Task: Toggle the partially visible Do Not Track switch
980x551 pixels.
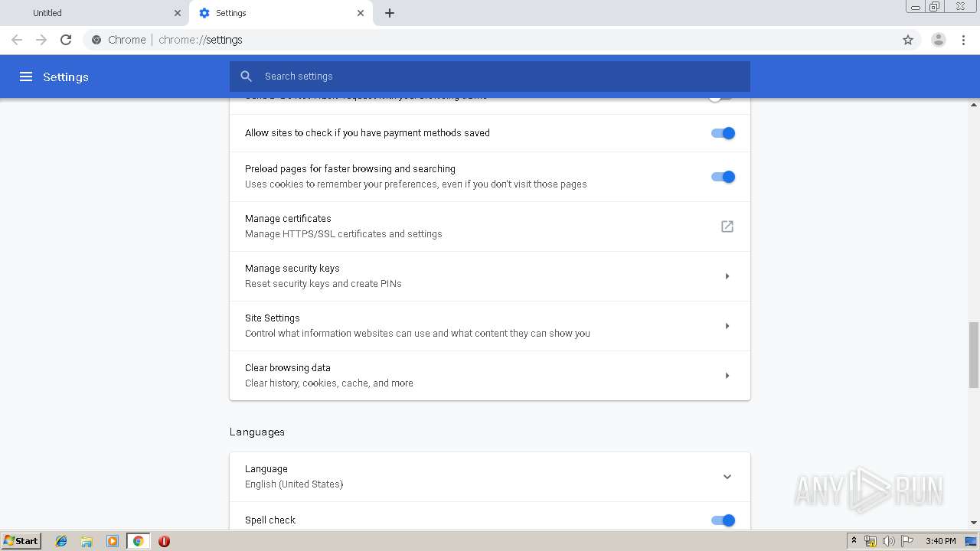Action: 720,97
